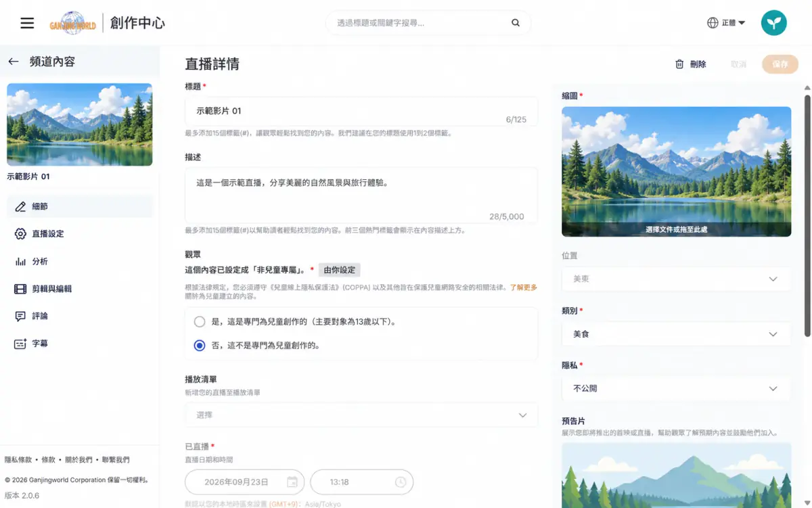Screen dimensions: 812x508
Task: Click the sidebar video thumbnail preview
Action: pyautogui.click(x=80, y=124)
